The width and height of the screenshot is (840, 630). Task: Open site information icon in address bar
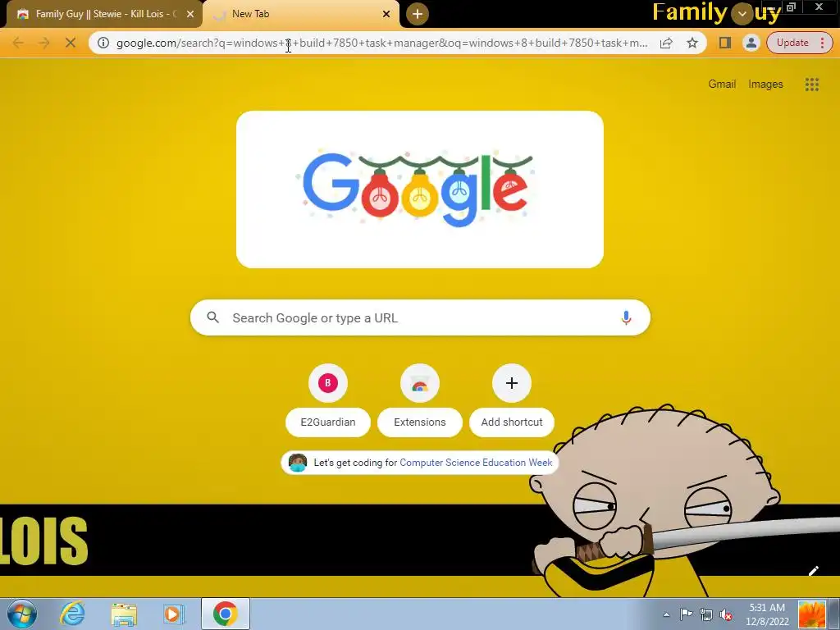pos(103,43)
